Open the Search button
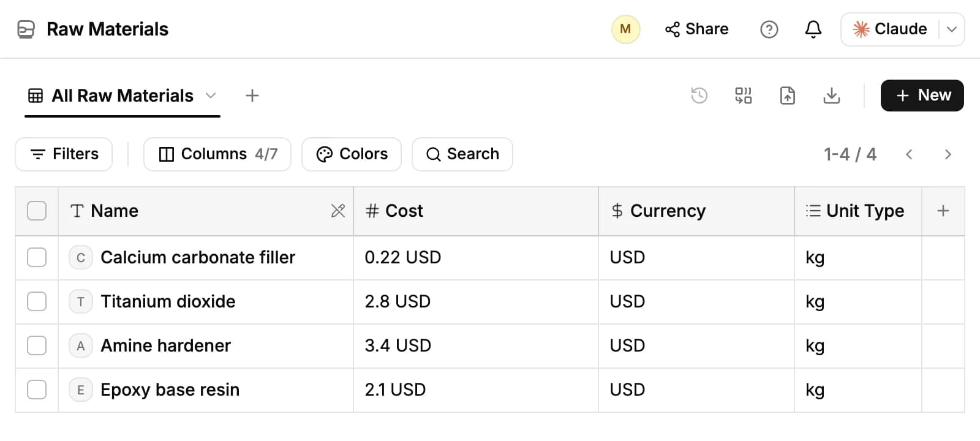The image size is (980, 441). (x=462, y=154)
